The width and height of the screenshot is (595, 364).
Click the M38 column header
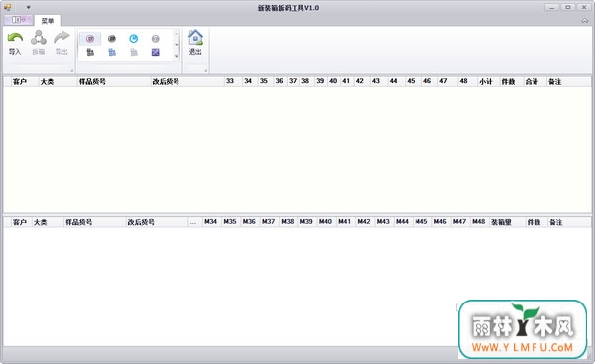288,221
